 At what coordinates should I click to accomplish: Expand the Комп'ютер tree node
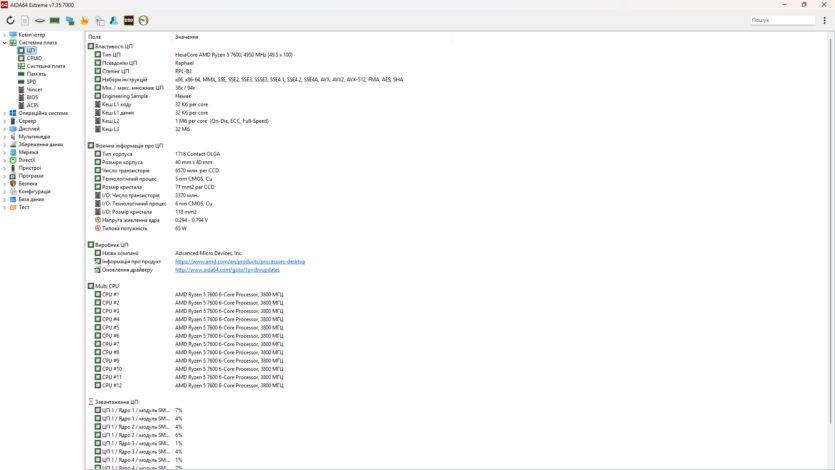[5, 35]
